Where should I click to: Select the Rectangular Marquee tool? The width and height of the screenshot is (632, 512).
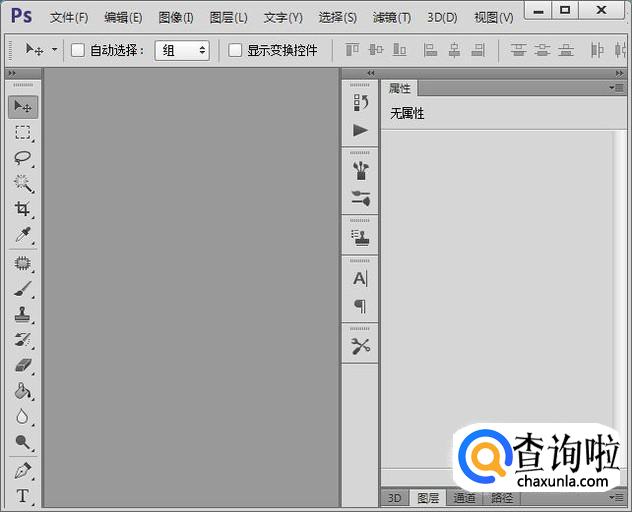point(23,132)
